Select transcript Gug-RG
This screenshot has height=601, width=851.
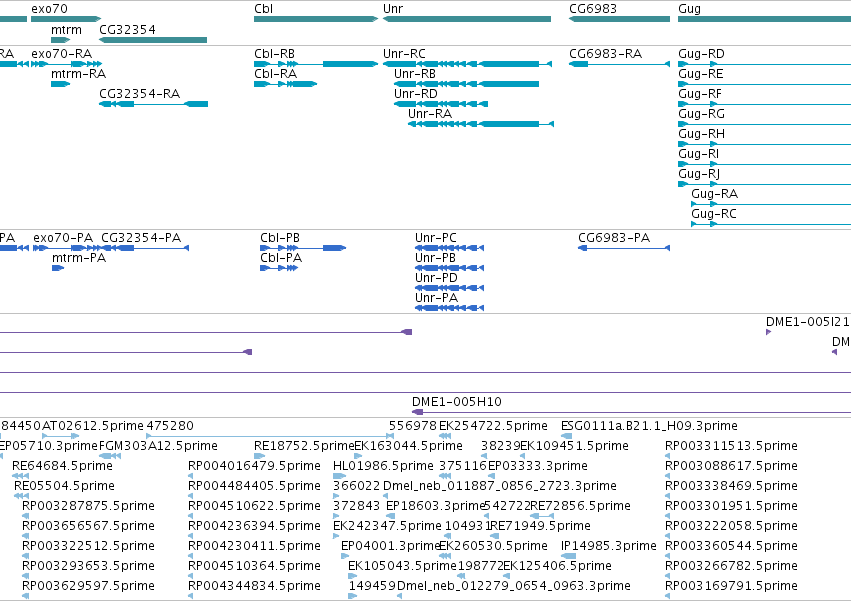[x=764, y=124]
